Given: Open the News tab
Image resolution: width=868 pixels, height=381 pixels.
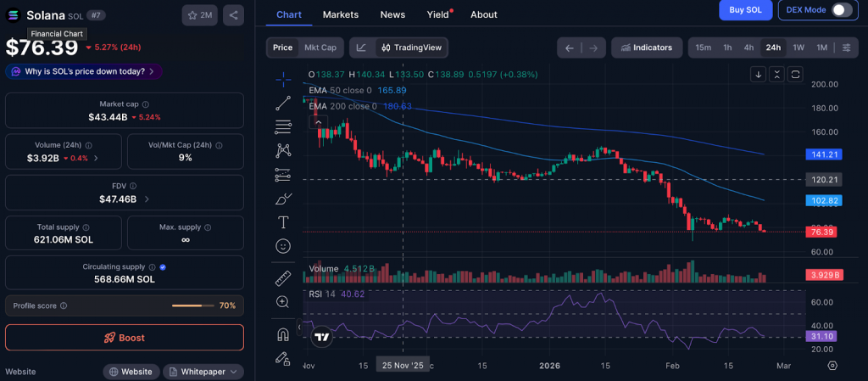Looking at the screenshot, I should tap(392, 14).
